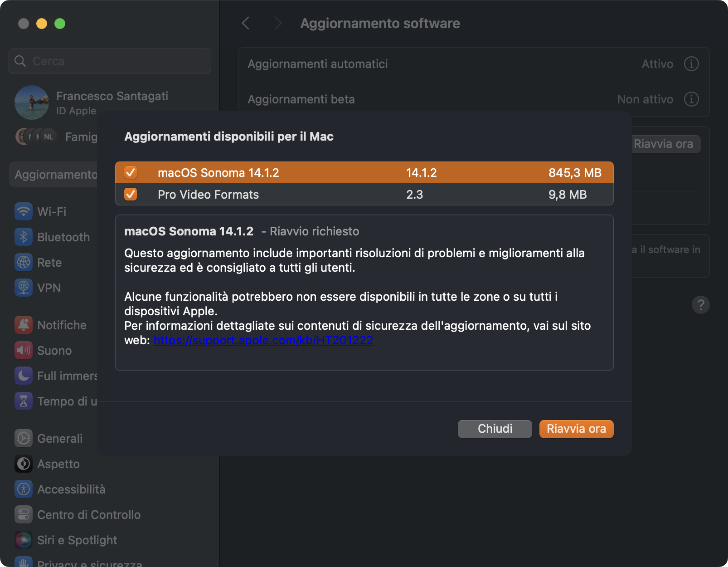The image size is (728, 567).
Task: Click the Suono speaker icon
Action: coord(24,350)
